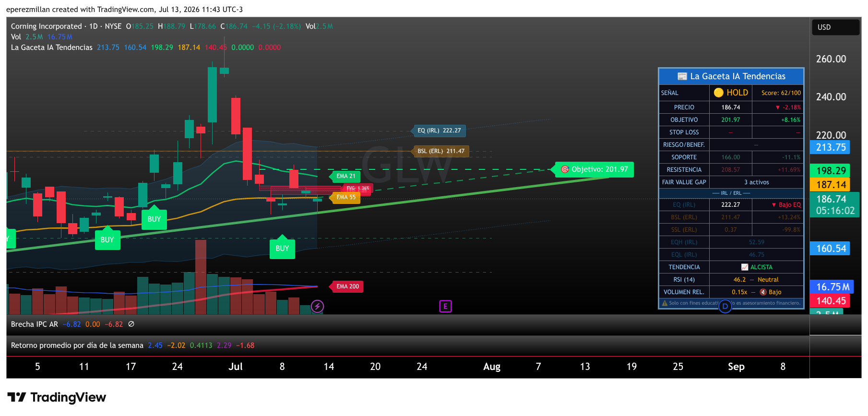Click the Aug label on the time axis

coord(492,367)
